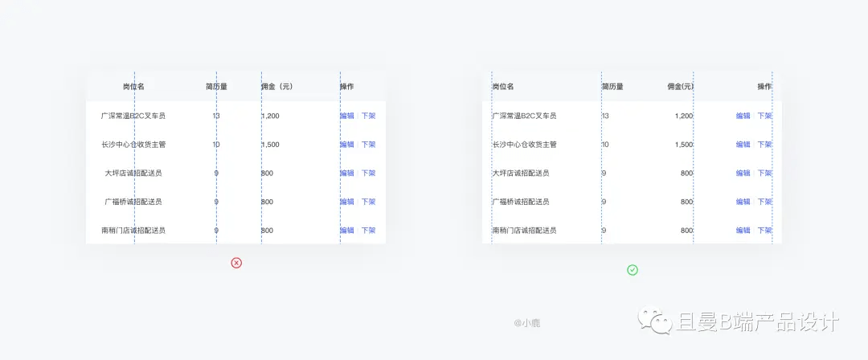Select resume count 10 in green-check table
The height and width of the screenshot is (360, 868).
(x=605, y=145)
